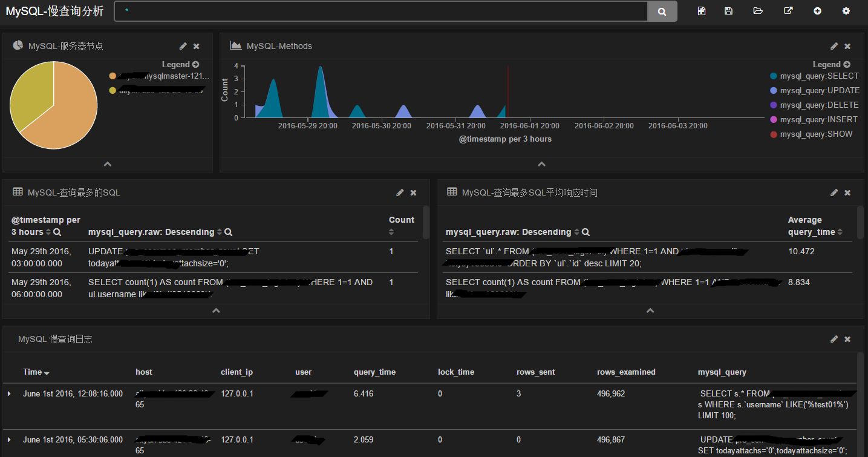Edit the MySQL-服务器节点 panel via pencil
868x457 pixels.
183,46
